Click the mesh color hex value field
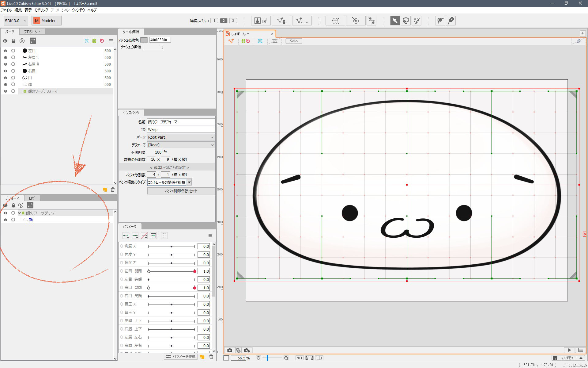Viewport: 588px width, 368px height. pyautogui.click(x=160, y=40)
